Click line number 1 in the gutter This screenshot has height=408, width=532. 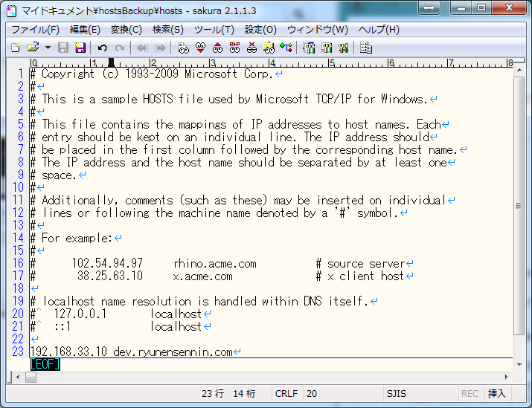click(21, 74)
